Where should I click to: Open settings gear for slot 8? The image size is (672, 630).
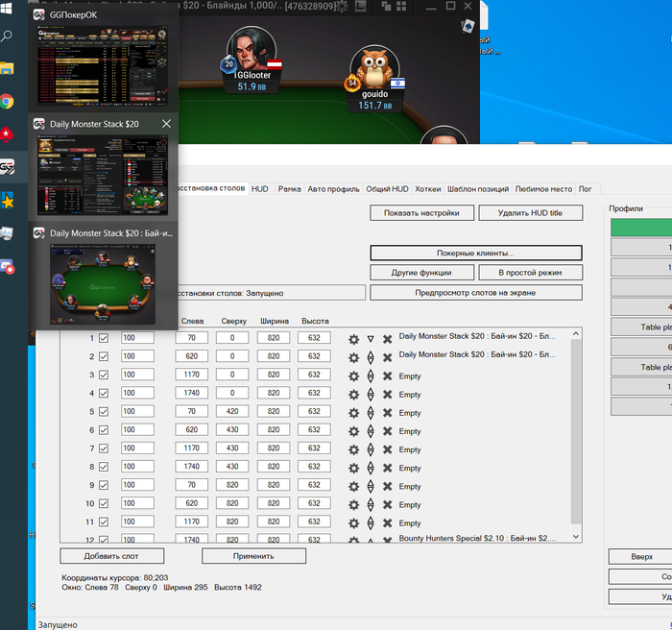tap(353, 468)
